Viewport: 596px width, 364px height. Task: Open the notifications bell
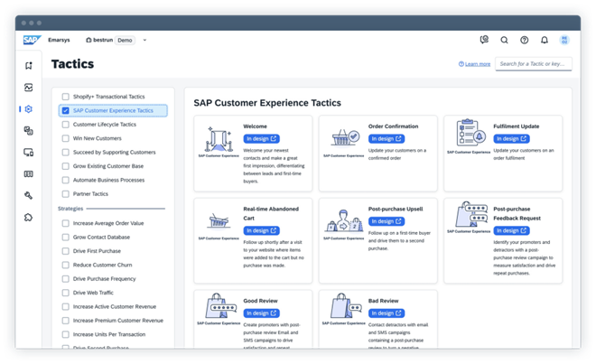pos(544,40)
